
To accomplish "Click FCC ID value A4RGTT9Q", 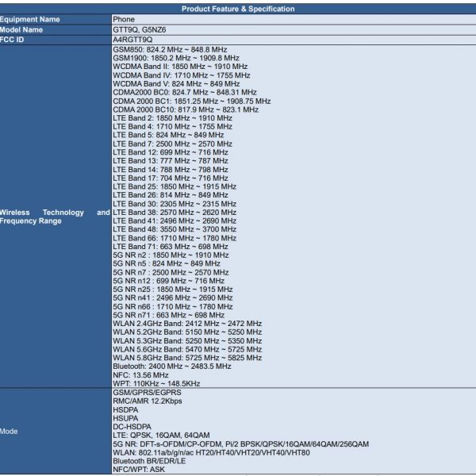I will click(x=132, y=39).
